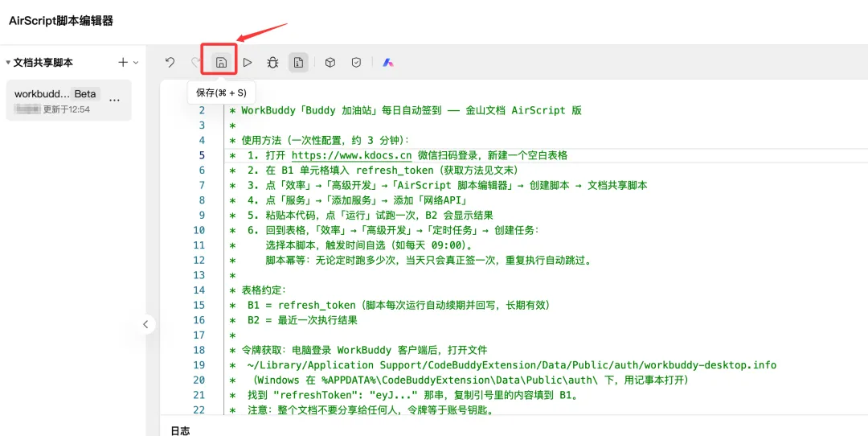The image size is (868, 436).
Task: Launch the colorful AI assistant icon
Action: [x=388, y=63]
